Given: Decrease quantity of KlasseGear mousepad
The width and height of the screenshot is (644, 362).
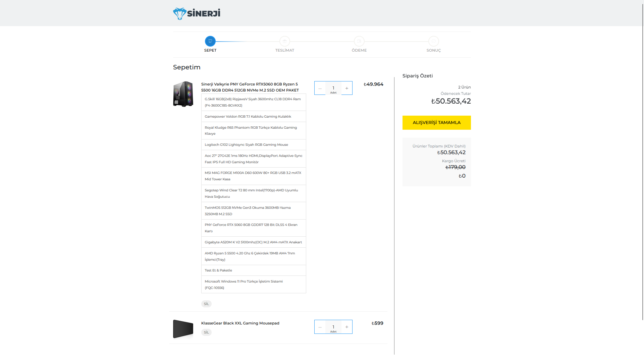Looking at the screenshot, I should tap(320, 327).
